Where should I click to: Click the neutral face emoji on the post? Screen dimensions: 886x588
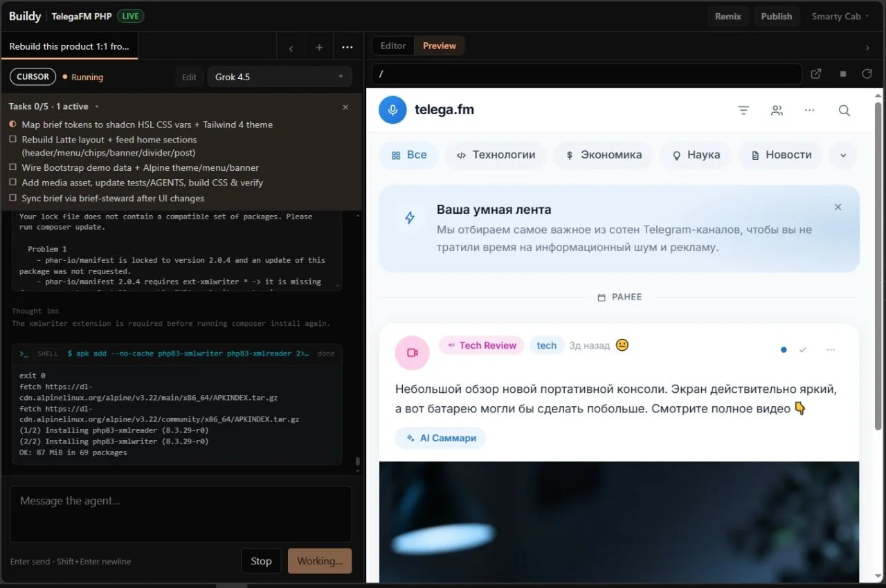[x=622, y=344]
